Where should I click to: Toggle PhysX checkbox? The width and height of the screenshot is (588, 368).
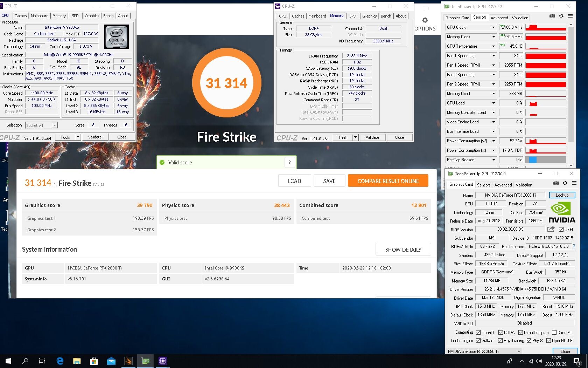[529, 341]
